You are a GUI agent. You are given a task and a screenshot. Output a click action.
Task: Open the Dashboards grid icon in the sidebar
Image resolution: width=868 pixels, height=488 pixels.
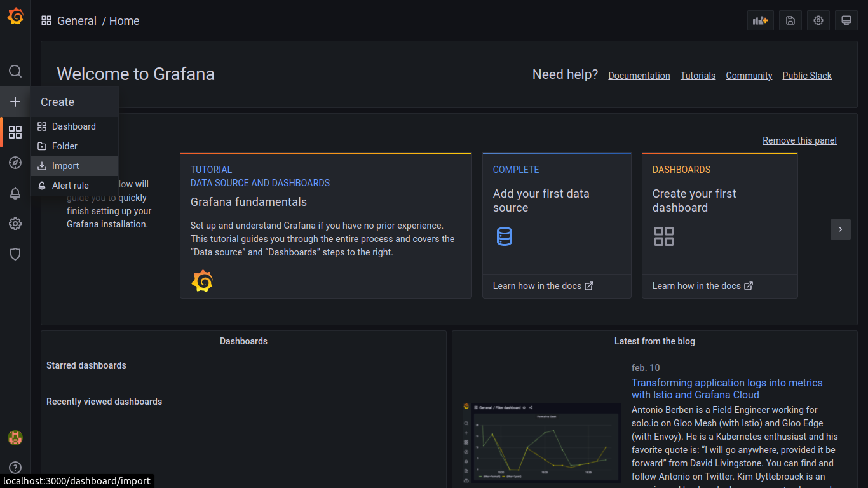coord(15,132)
